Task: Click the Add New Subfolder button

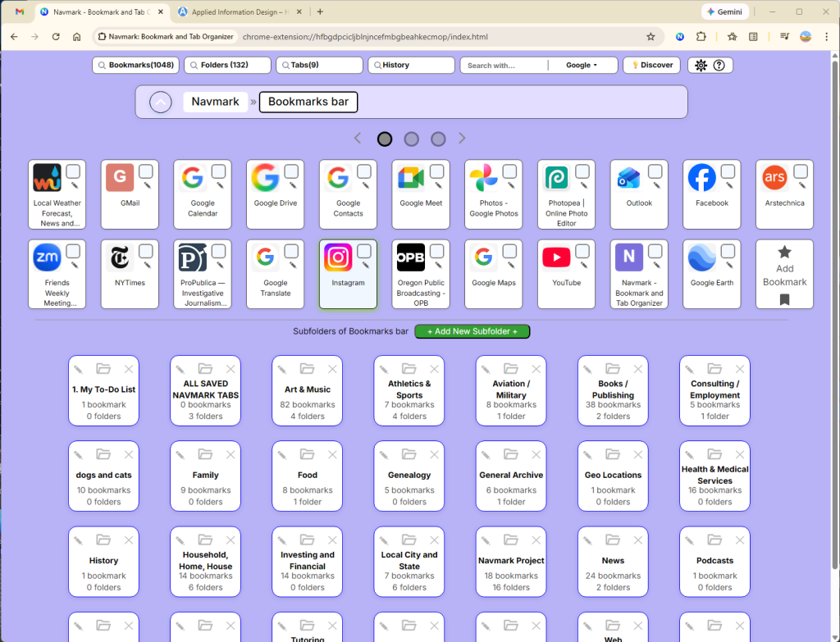Action: click(472, 331)
